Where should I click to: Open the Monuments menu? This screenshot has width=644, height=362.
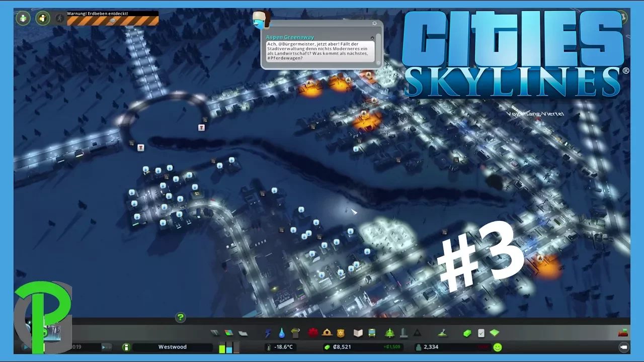pos(417,333)
